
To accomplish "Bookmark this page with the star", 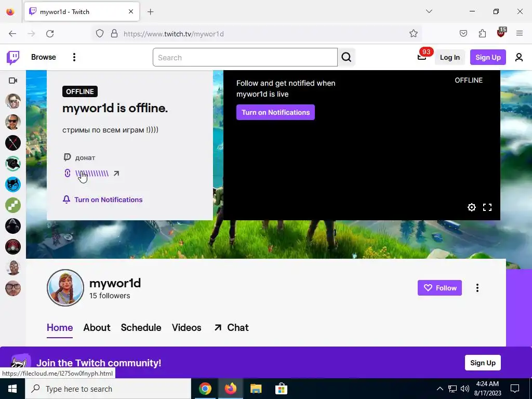I will [x=413, y=34].
